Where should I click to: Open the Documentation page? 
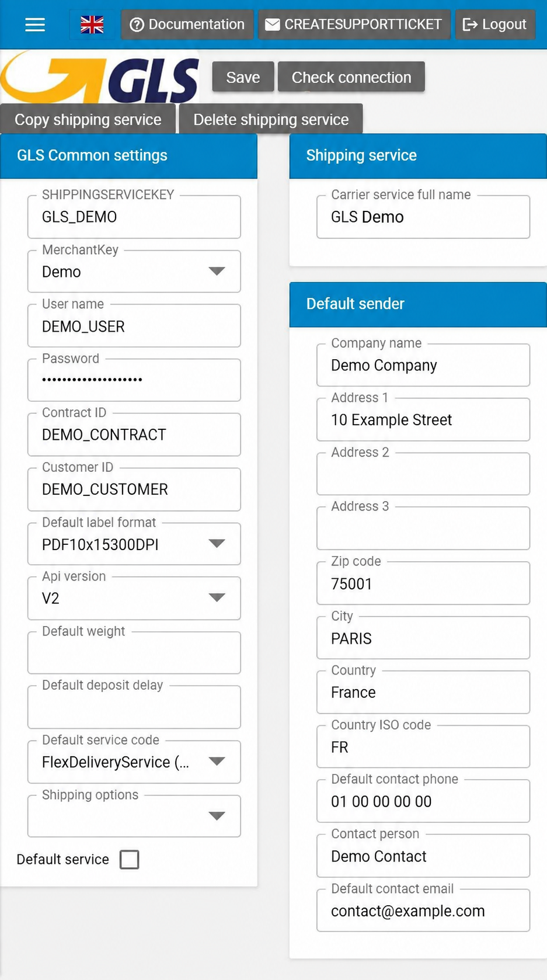[x=187, y=25]
